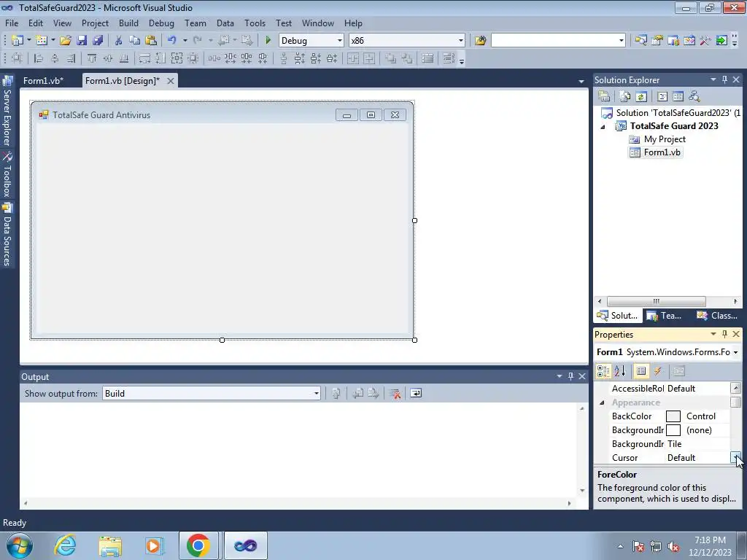Click the BackgroundImage (none) swatch
This screenshot has height=560, width=747.
point(673,430)
